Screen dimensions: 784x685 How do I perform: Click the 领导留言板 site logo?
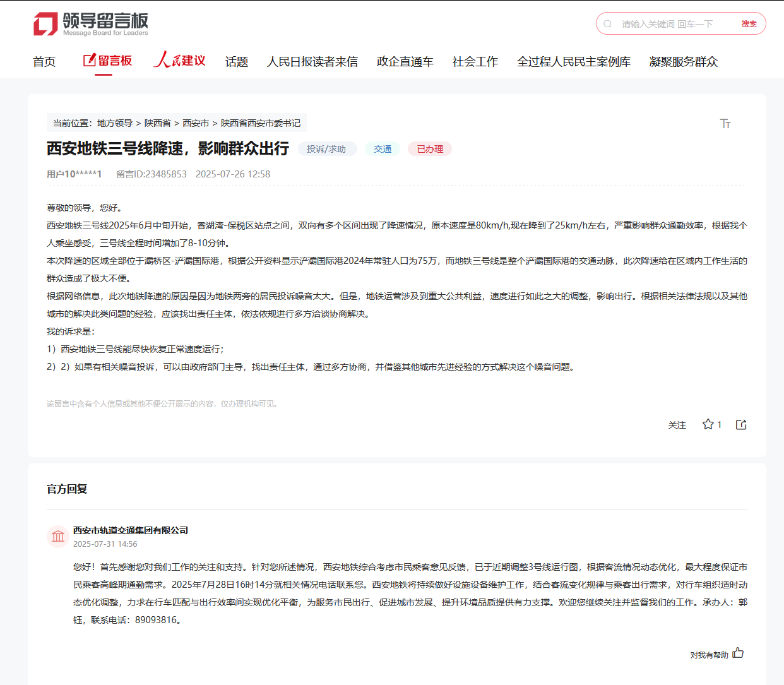pos(90,24)
